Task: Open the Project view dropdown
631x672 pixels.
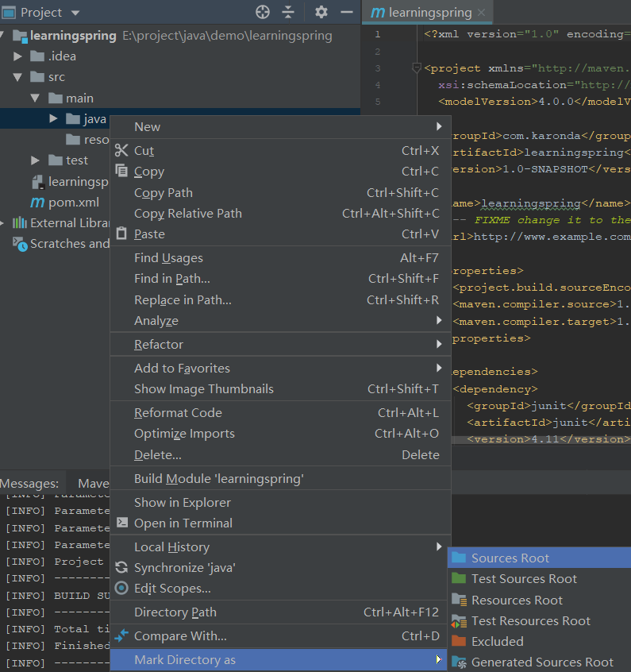Action: click(x=75, y=13)
